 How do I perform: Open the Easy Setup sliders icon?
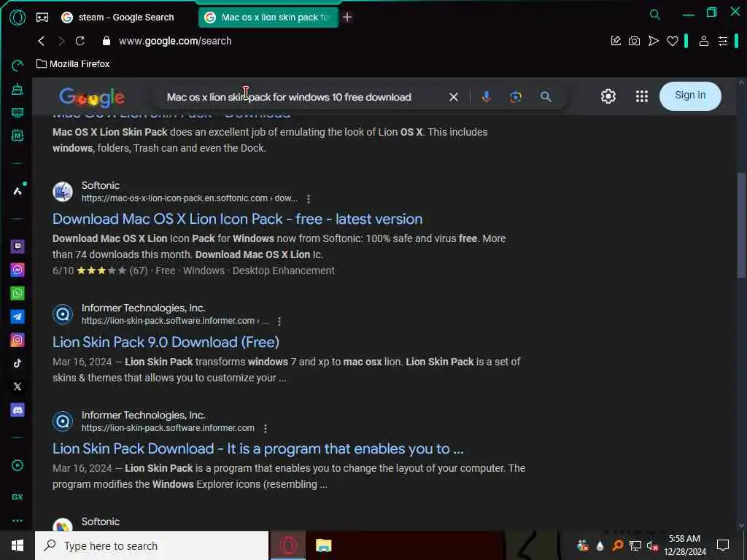[x=723, y=41]
